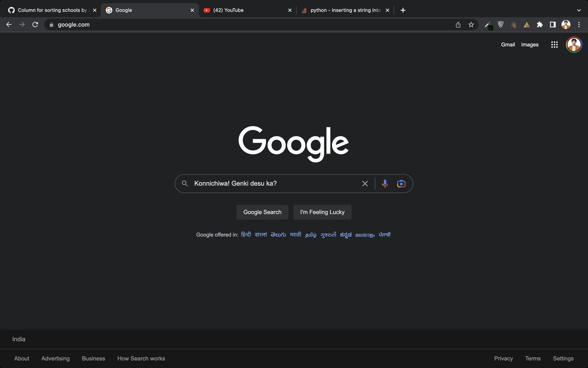Toggle the browser side panel
This screenshot has height=368, width=588.
click(553, 25)
